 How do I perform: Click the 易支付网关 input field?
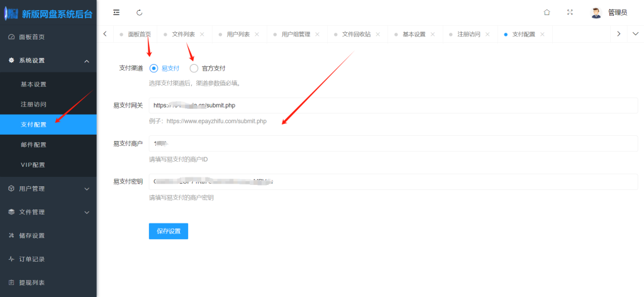(x=393, y=106)
